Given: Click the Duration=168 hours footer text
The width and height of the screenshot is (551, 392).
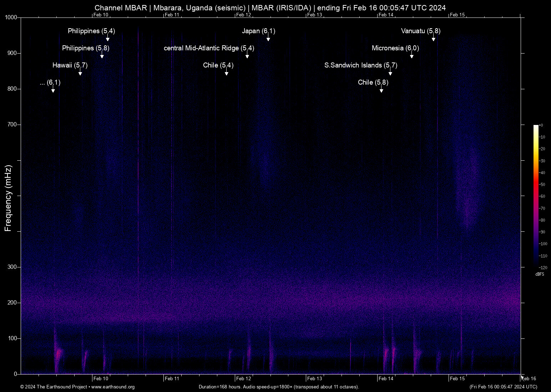Looking at the screenshot, I should [x=279, y=387].
